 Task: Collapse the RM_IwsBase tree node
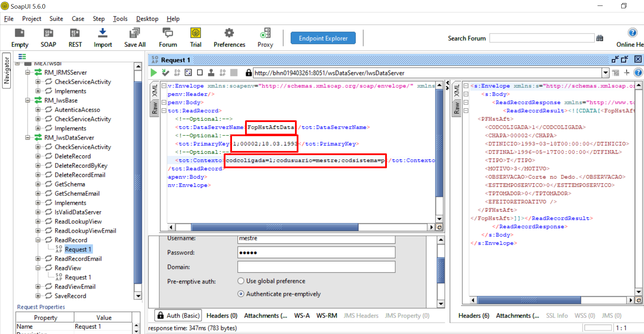tap(28, 100)
